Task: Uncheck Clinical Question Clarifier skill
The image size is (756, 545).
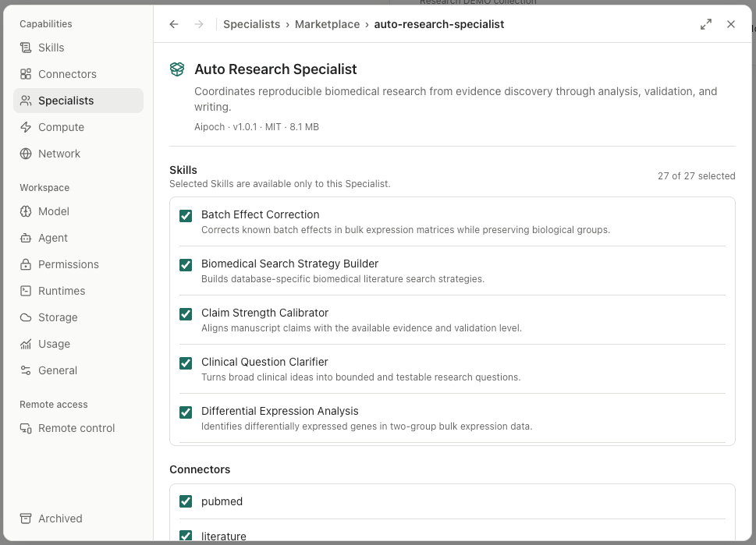Action: pos(186,363)
